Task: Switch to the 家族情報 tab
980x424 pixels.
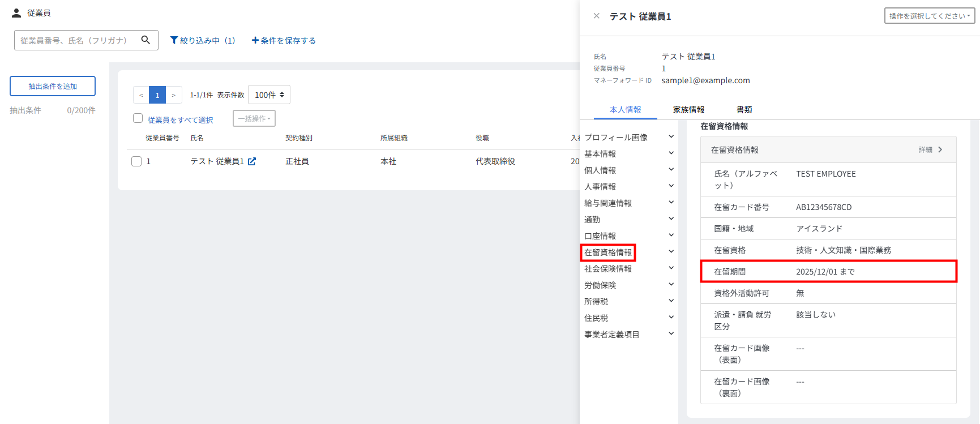Action: pos(688,110)
